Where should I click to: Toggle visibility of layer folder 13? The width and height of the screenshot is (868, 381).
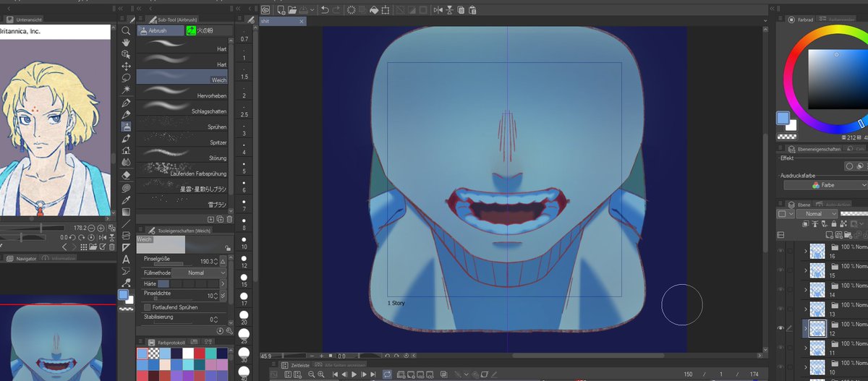[780, 309]
